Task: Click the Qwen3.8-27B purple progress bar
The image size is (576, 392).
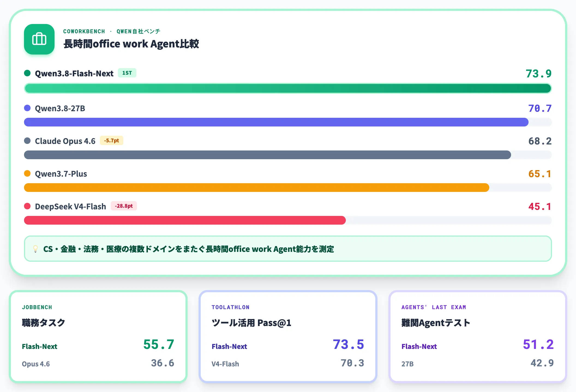Action: (276, 122)
